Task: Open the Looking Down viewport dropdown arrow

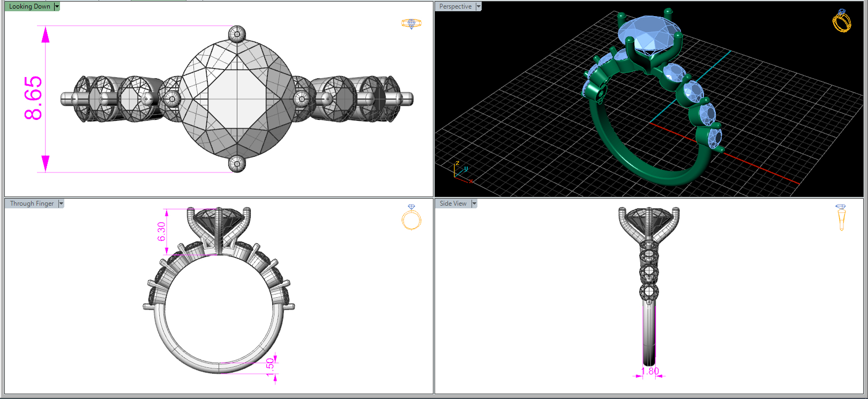Action: [x=57, y=6]
